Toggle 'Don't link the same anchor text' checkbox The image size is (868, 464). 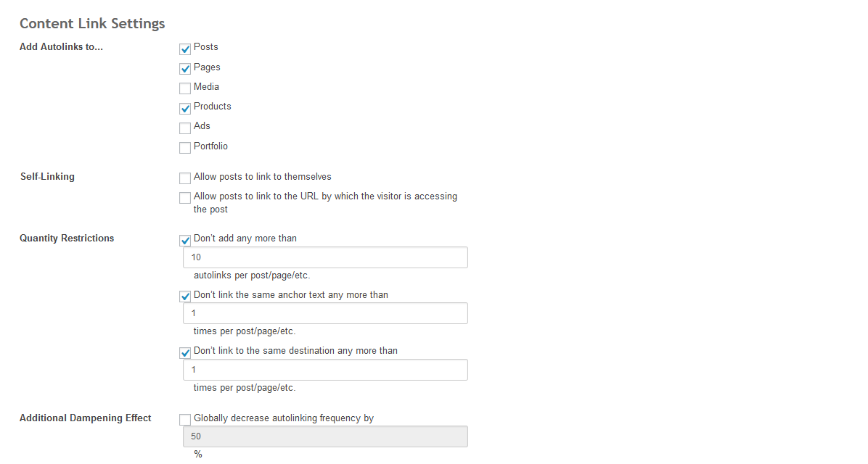point(185,297)
